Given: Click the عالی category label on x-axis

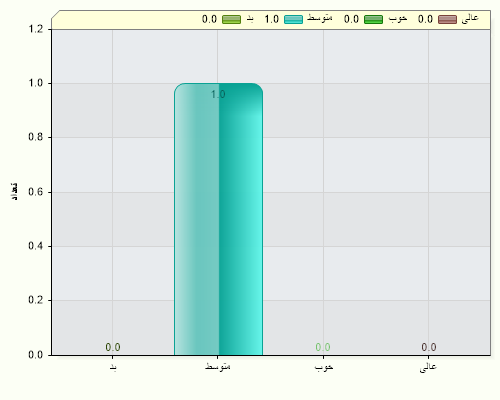Looking at the screenshot, I should tap(428, 367).
